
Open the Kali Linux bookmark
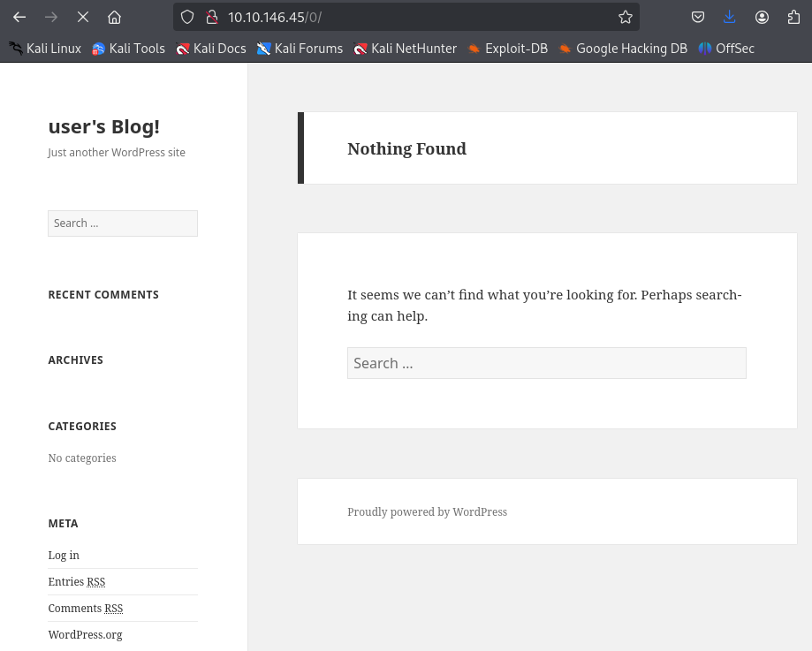point(45,49)
